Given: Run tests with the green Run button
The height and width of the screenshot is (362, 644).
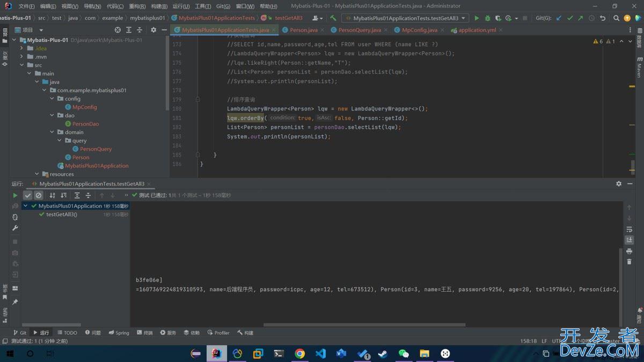Looking at the screenshot, I should click(477, 18).
